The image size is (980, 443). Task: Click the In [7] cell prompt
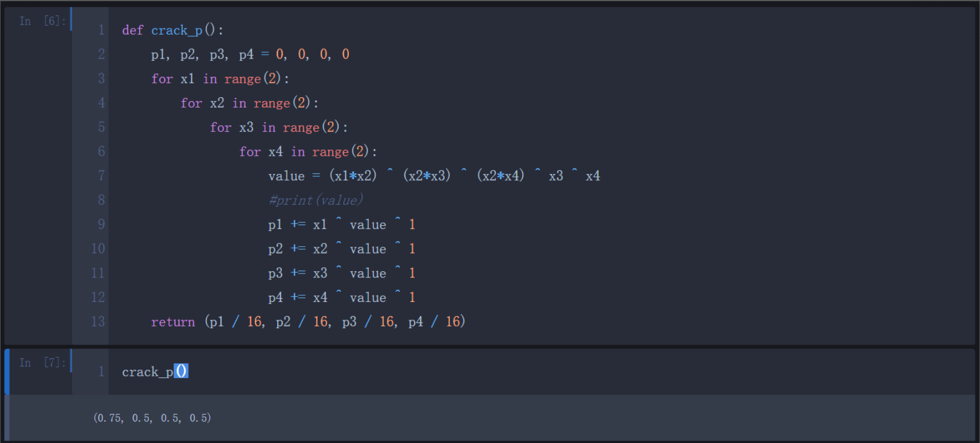[x=42, y=363]
